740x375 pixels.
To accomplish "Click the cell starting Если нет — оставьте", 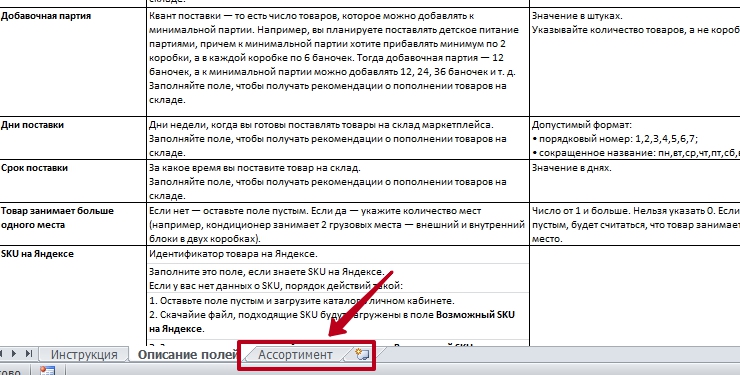I will click(338, 224).
